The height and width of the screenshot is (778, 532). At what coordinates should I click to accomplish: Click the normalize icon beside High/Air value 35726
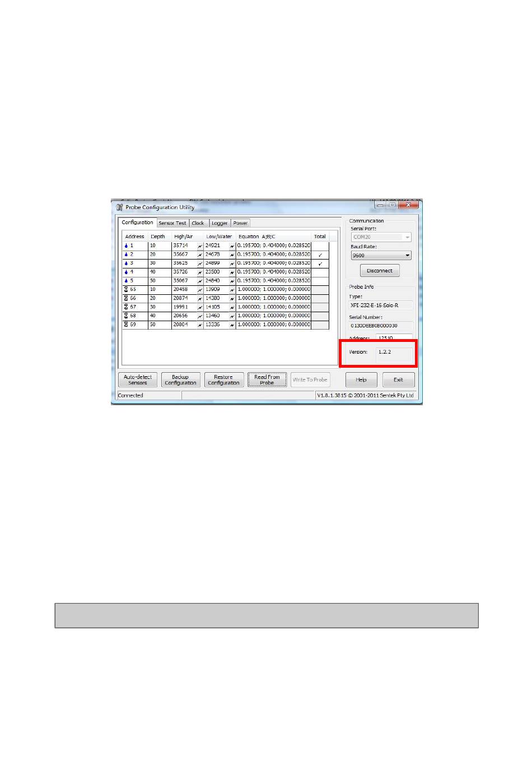click(x=199, y=272)
